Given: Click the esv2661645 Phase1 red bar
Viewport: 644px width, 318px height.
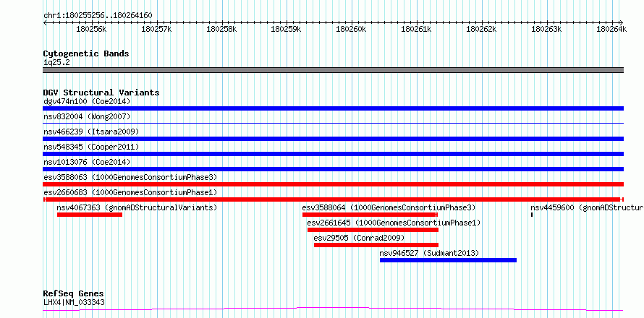Looking at the screenshot, I should pyautogui.click(x=373, y=230).
